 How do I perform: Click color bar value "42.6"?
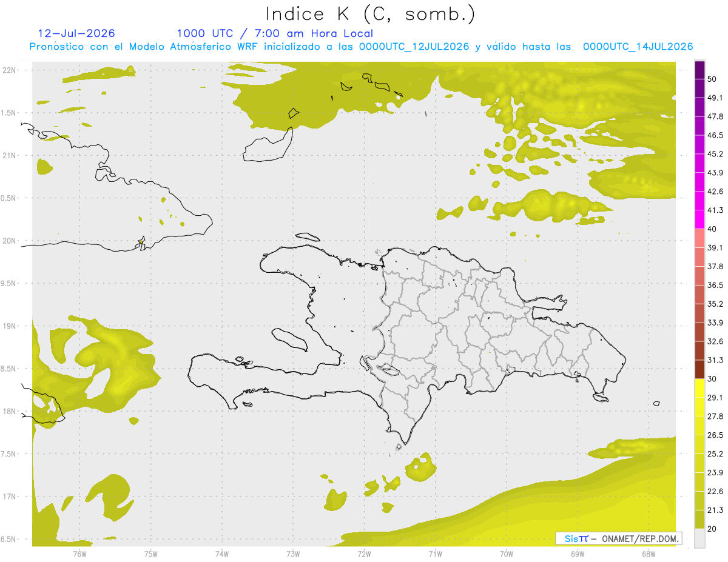click(x=715, y=192)
